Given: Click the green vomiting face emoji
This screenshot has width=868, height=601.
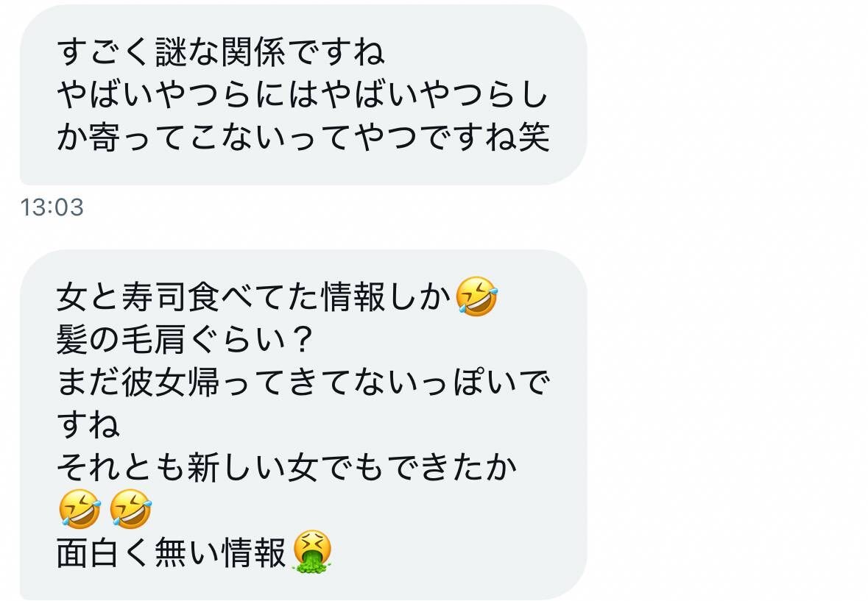Looking at the screenshot, I should pyautogui.click(x=312, y=552).
